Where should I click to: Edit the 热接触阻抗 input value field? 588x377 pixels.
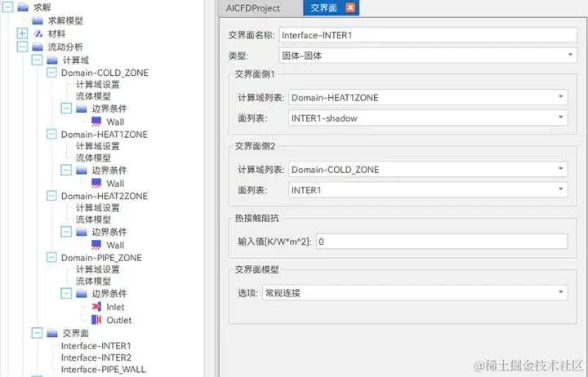442,242
